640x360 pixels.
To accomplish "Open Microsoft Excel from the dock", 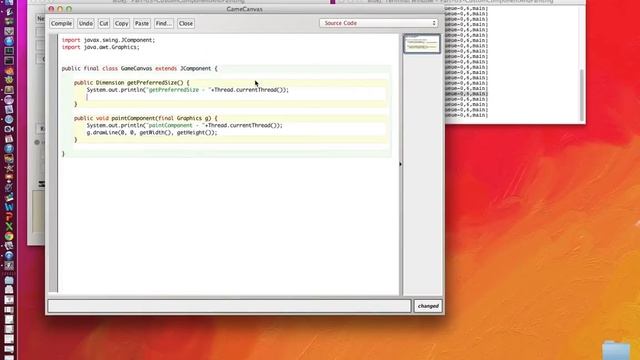I will 9,227.
